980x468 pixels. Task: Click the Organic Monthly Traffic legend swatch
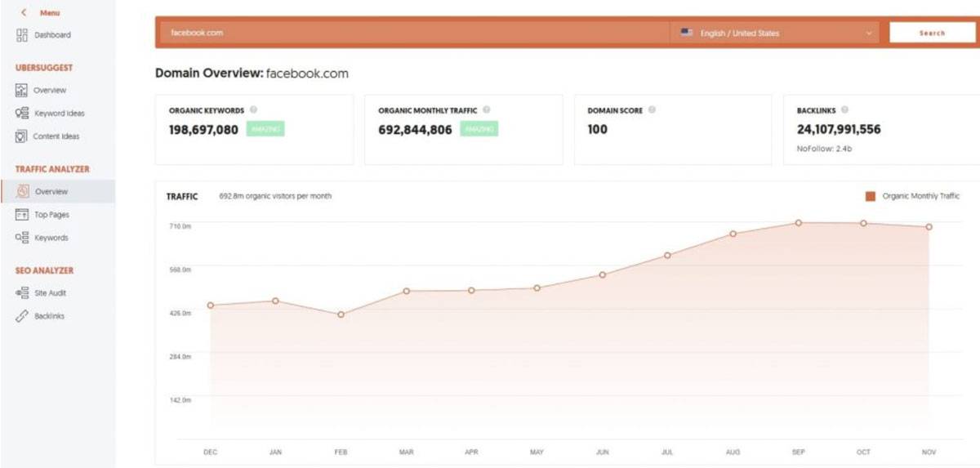(x=870, y=196)
